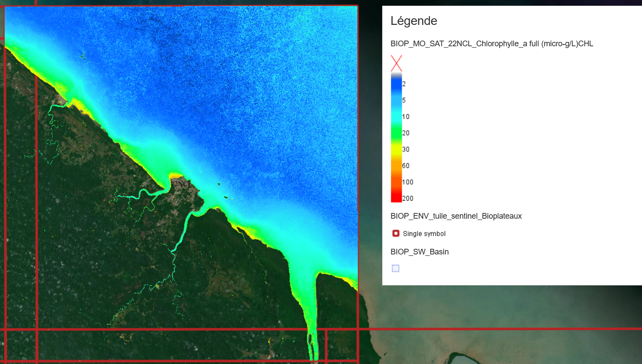Click the Légende panel title

[414, 21]
